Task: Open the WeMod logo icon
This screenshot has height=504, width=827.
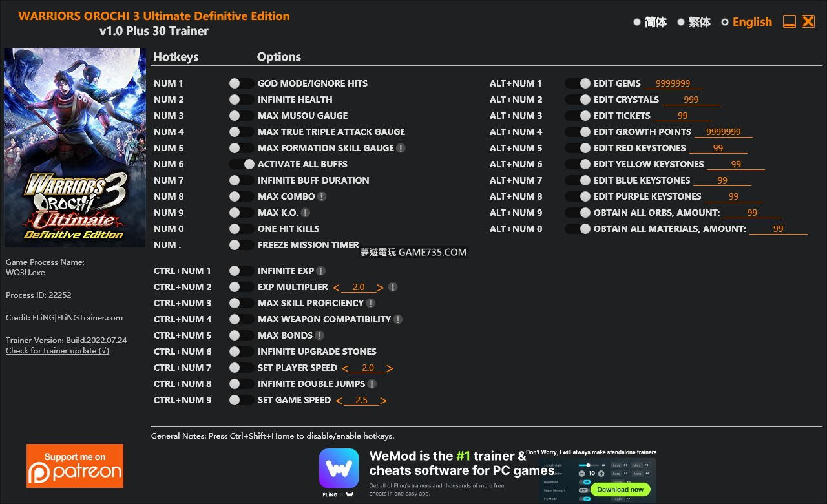Action: (339, 468)
